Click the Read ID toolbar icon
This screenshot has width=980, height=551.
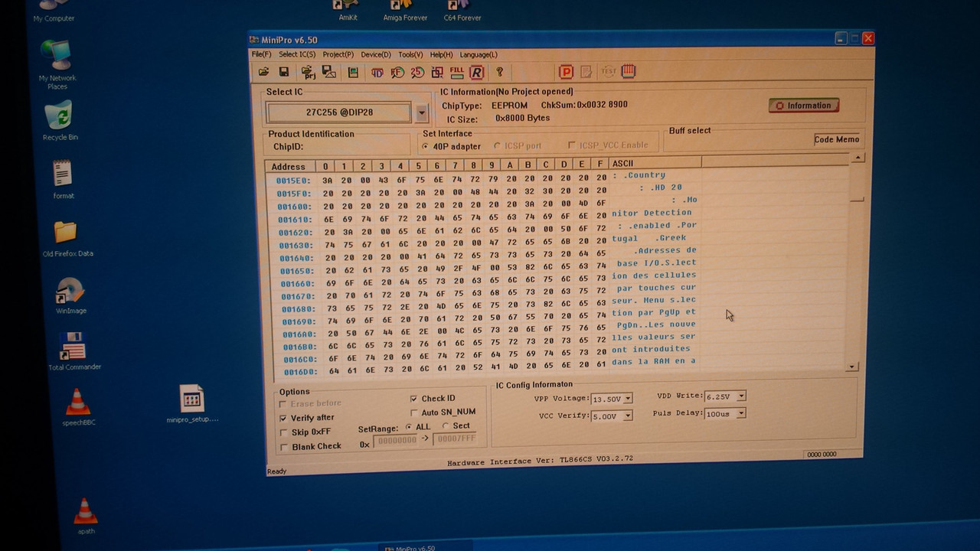377,73
